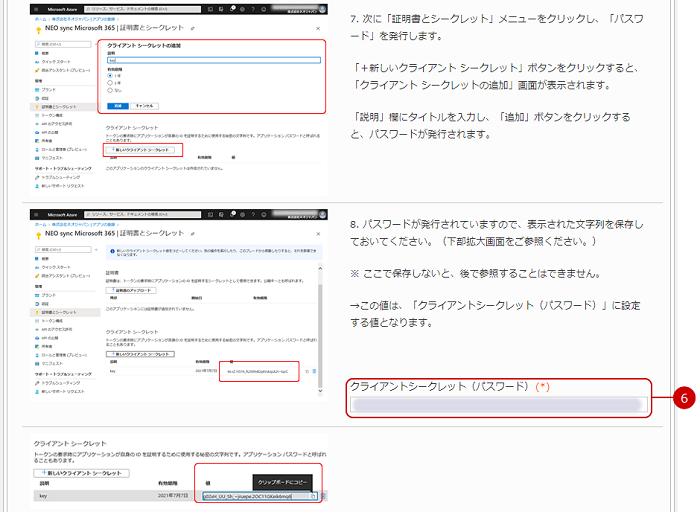Click scrollbar down arrow in step 8 screenshot
The width and height of the screenshot is (700, 512).
tap(320, 391)
